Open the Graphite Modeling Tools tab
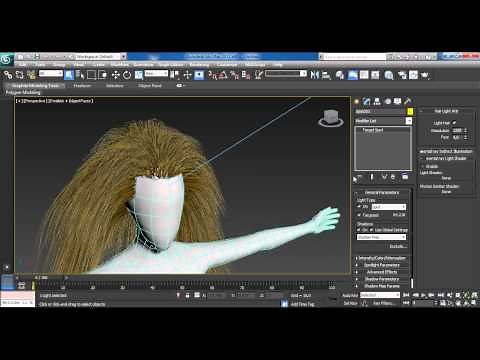This screenshot has width=480, height=360. tap(35, 86)
